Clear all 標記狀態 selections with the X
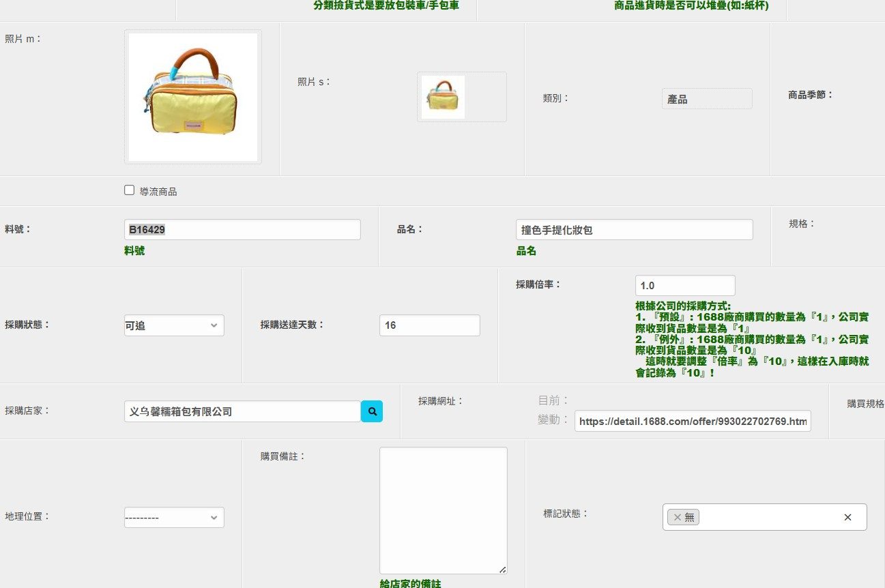The height and width of the screenshot is (588, 885). click(847, 517)
